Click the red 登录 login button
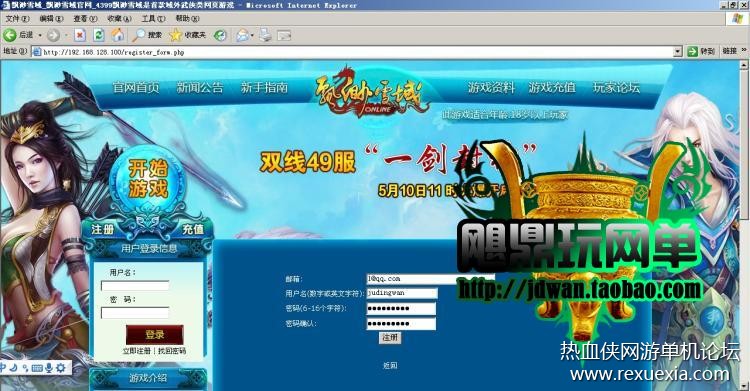This screenshot has height=391, width=750. click(x=154, y=335)
